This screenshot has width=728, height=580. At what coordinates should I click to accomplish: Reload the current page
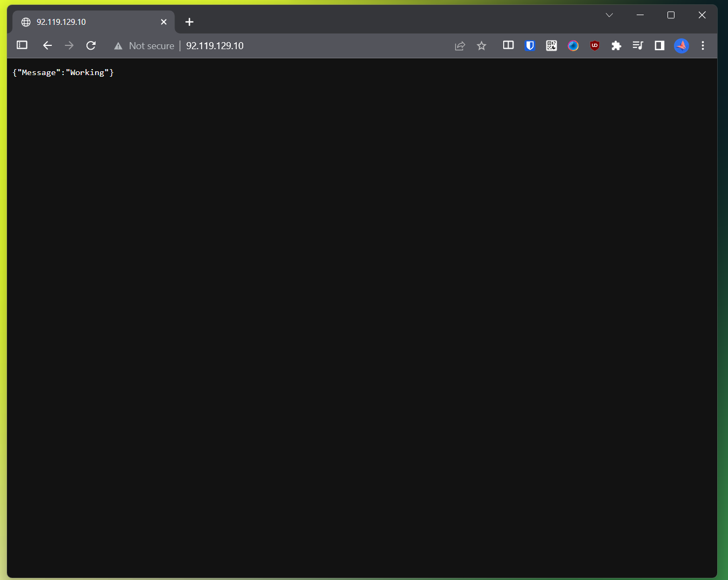91,46
